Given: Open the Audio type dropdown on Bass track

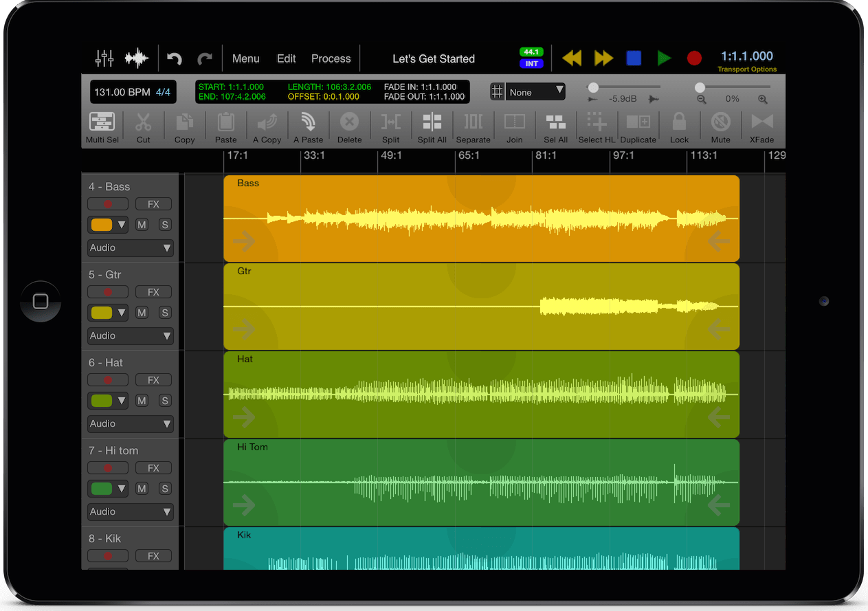Looking at the screenshot, I should coord(131,248).
